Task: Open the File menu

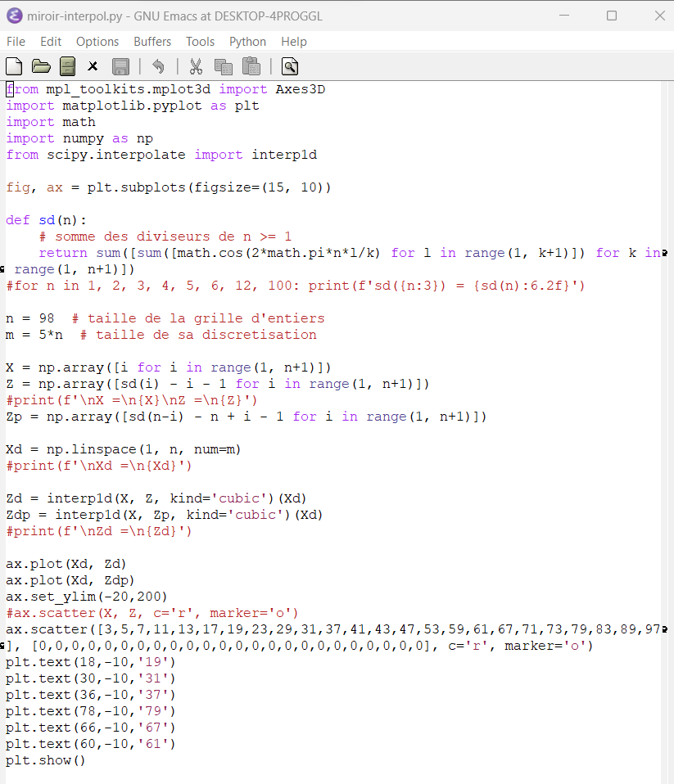Action: (x=16, y=42)
